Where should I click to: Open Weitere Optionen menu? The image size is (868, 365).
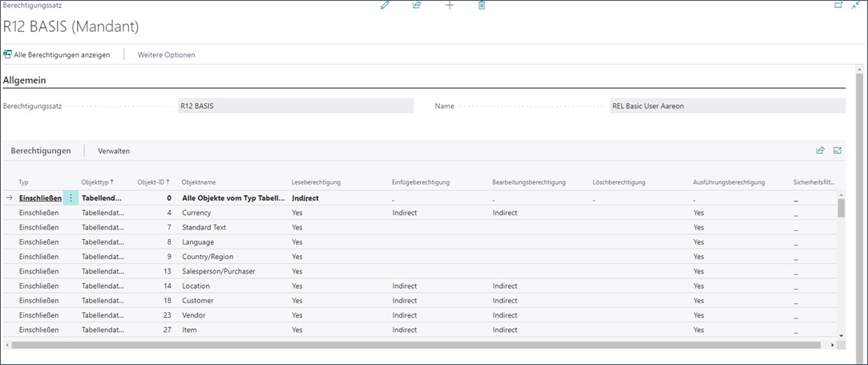click(166, 55)
